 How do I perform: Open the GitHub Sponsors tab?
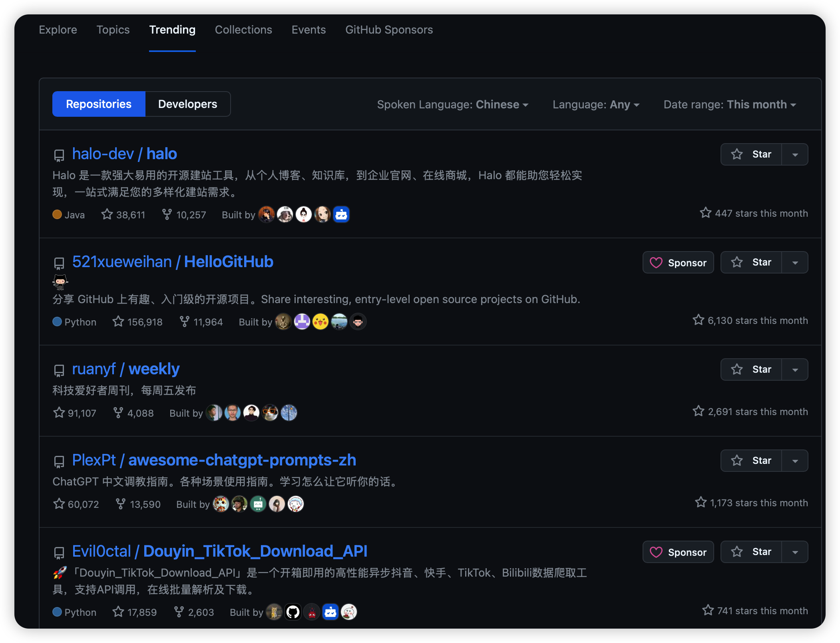point(389,30)
